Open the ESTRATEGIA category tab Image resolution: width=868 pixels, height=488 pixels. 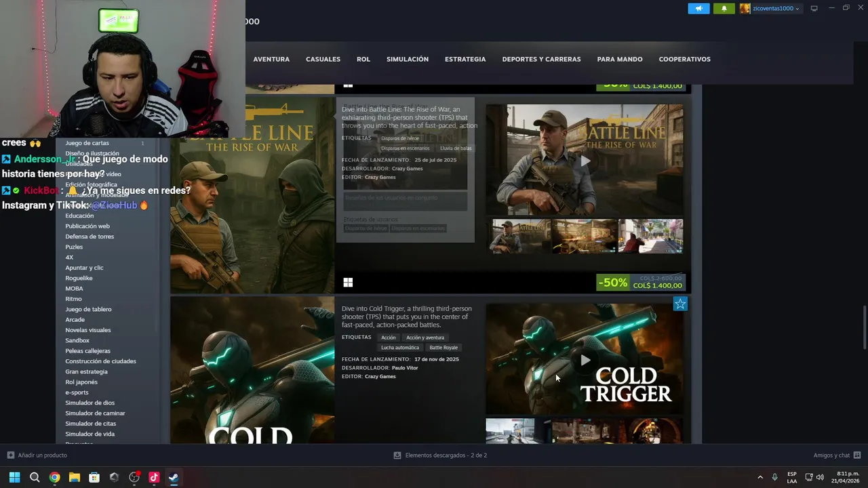coord(465,59)
